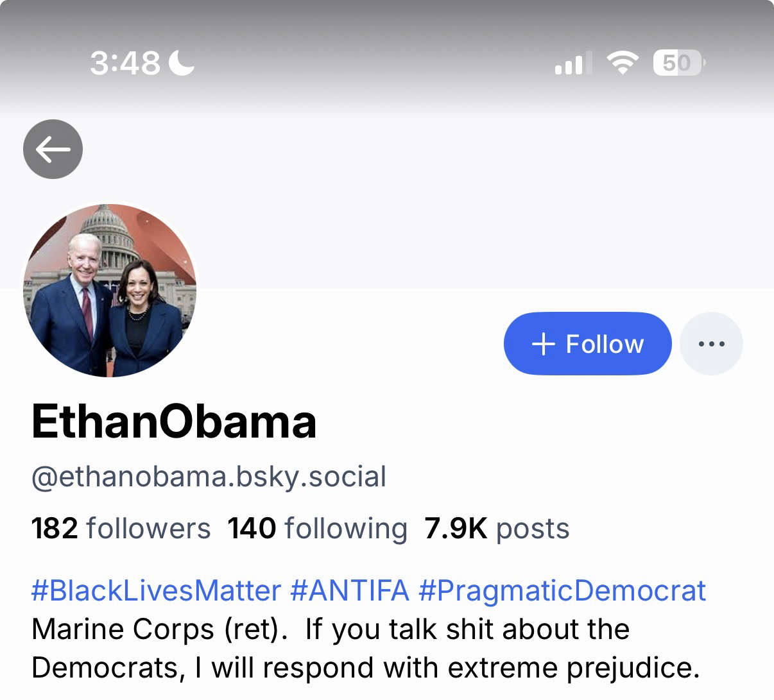The image size is (774, 700).
Task: View the 140 following list
Action: [x=317, y=529]
